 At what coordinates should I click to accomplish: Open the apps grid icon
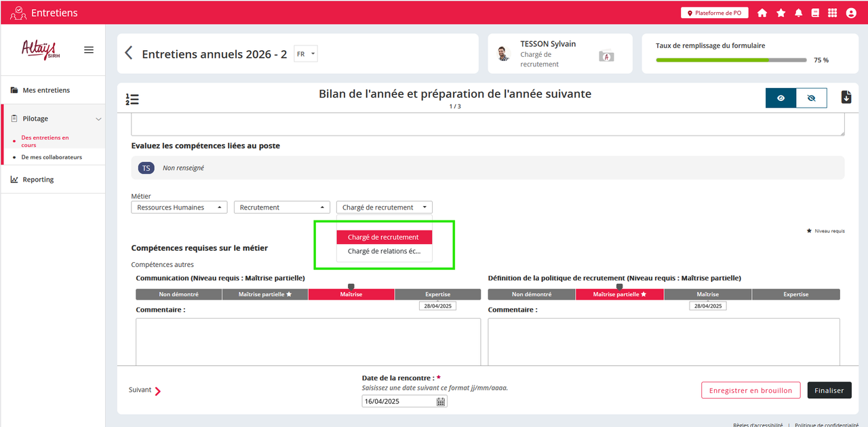833,13
